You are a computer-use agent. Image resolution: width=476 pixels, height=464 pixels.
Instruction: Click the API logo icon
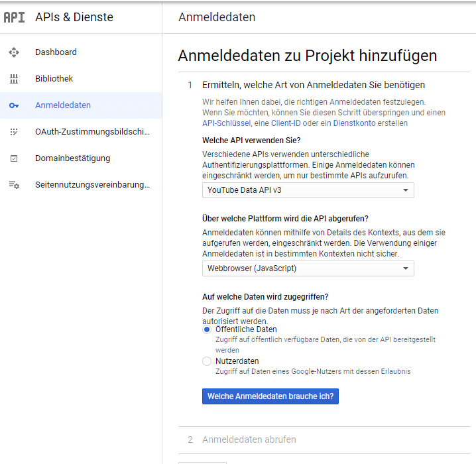coord(15,17)
